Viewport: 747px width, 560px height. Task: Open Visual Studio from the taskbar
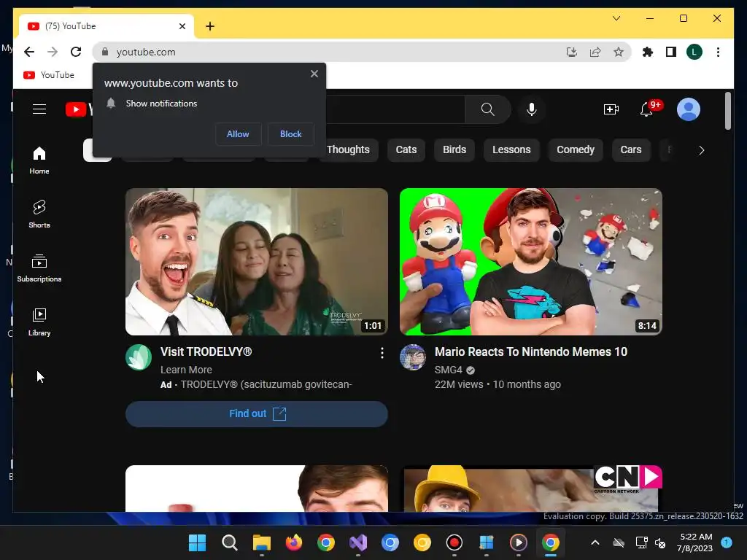[357, 542]
